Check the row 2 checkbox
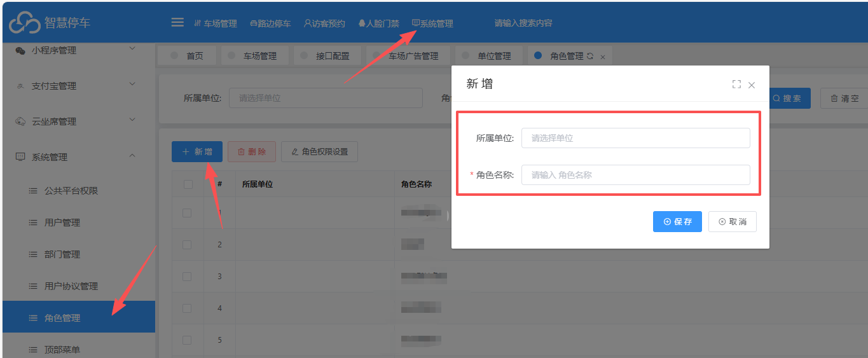This screenshot has height=358, width=868. [187, 245]
